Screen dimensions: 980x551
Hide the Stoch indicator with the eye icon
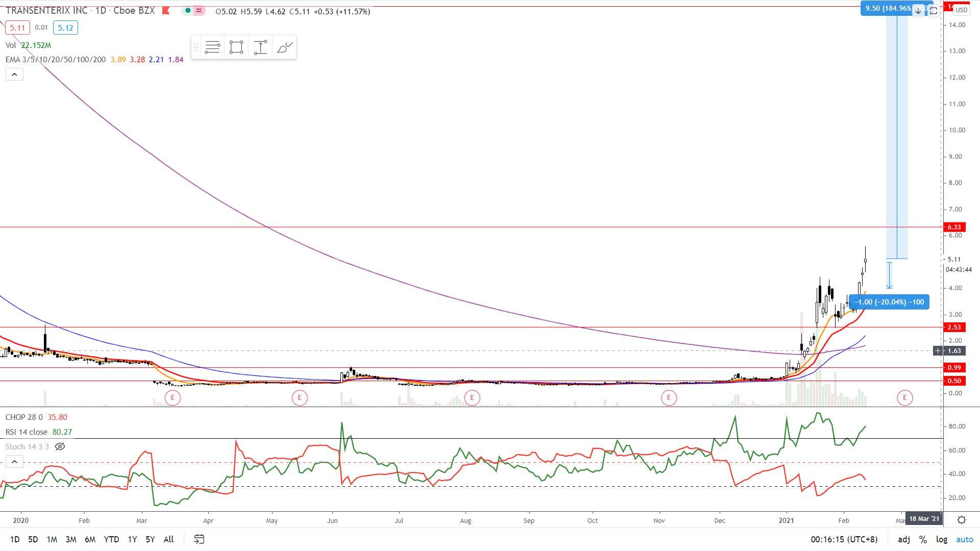(x=60, y=446)
